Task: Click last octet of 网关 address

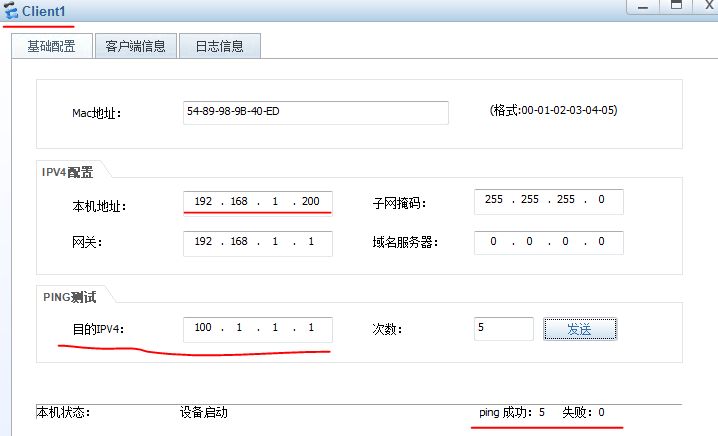Action: tap(311, 243)
